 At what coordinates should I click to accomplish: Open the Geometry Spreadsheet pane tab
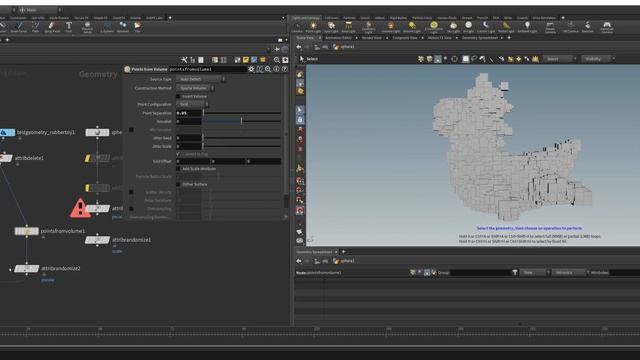click(480, 38)
